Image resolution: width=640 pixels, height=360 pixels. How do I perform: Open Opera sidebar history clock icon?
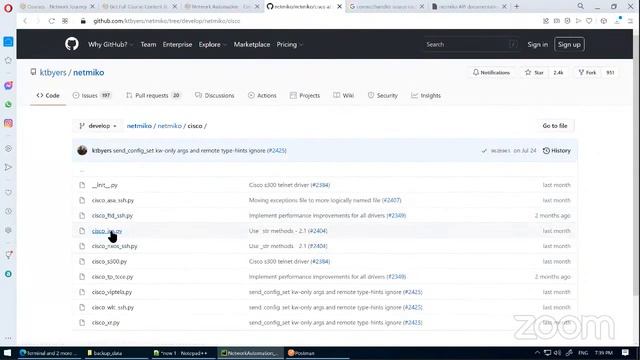click(x=8, y=211)
